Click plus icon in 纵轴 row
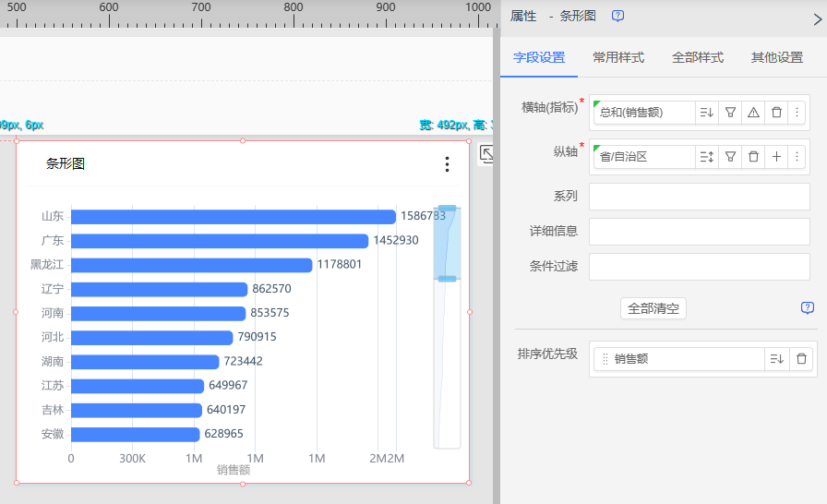 coord(776,157)
